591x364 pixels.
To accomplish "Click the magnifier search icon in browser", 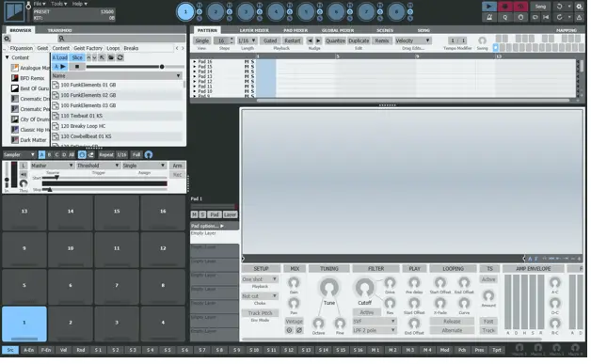I will [x=61, y=39].
